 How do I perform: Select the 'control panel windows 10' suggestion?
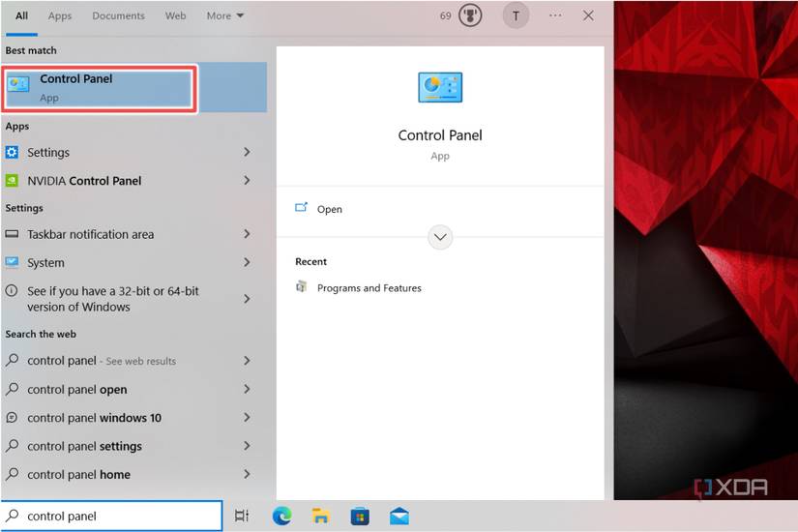pos(133,418)
